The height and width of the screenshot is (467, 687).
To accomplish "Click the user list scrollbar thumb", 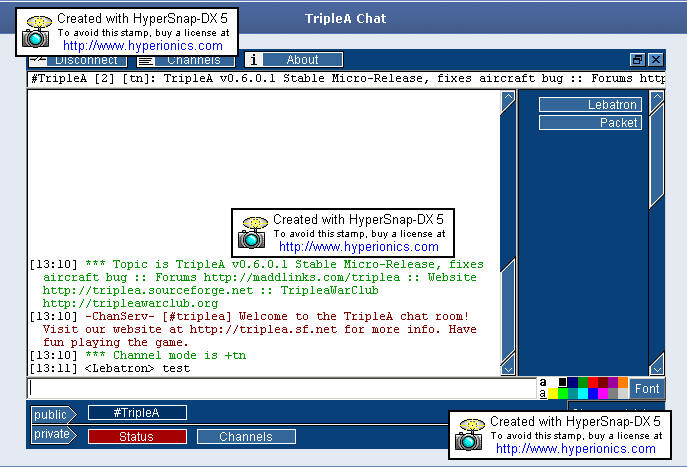I will click(657, 156).
